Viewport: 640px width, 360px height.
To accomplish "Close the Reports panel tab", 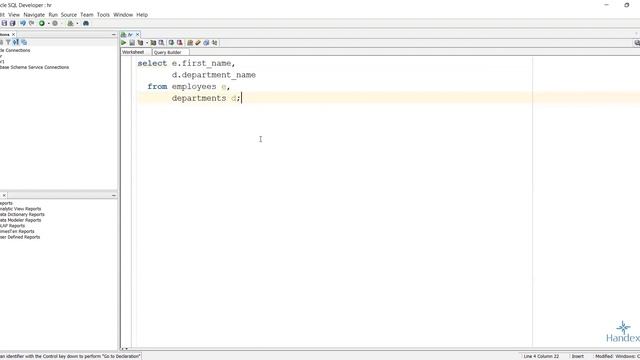I will 4,196.
